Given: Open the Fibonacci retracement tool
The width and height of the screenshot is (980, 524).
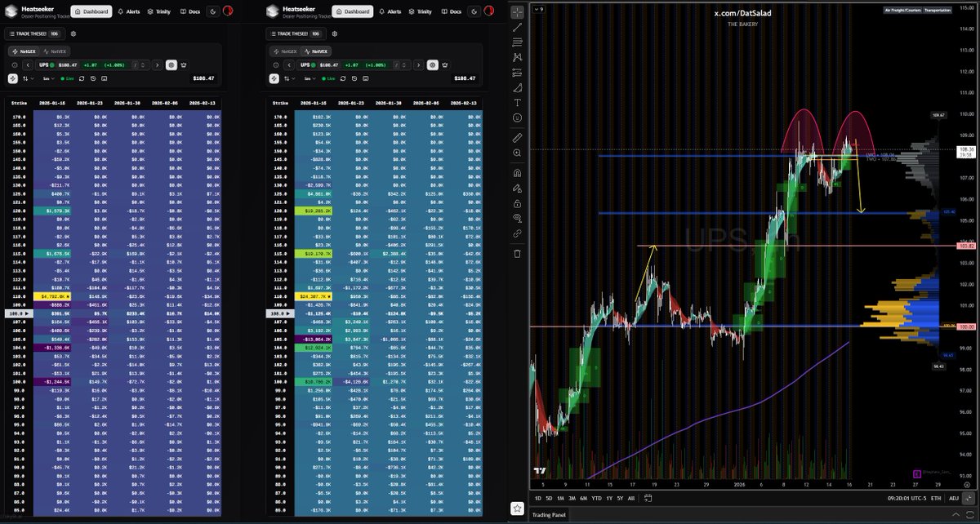Looking at the screenshot, I should coord(517,42).
